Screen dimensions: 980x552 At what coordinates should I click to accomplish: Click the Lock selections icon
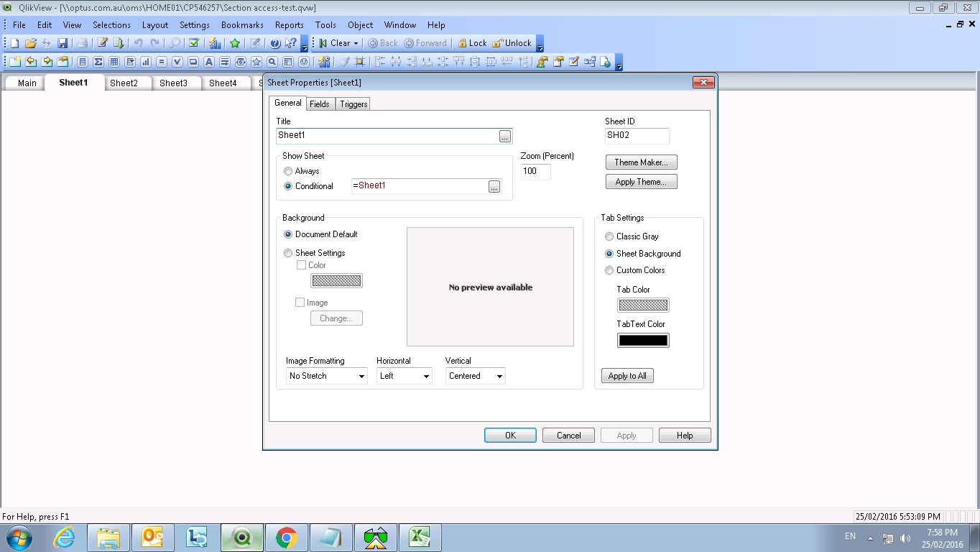tap(472, 43)
